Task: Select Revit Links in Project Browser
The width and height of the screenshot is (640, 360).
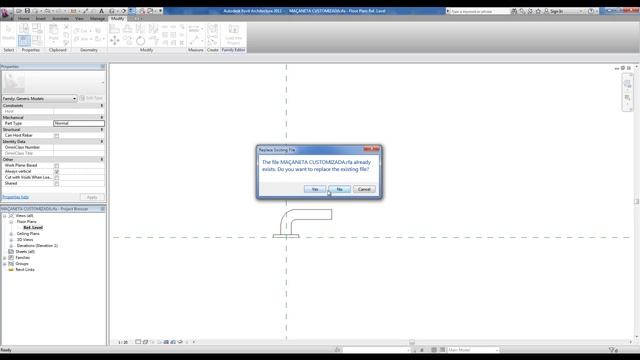Action: 25,270
